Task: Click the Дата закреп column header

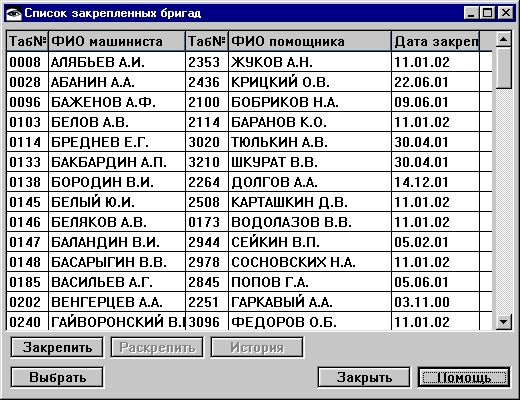Action: 435,41
